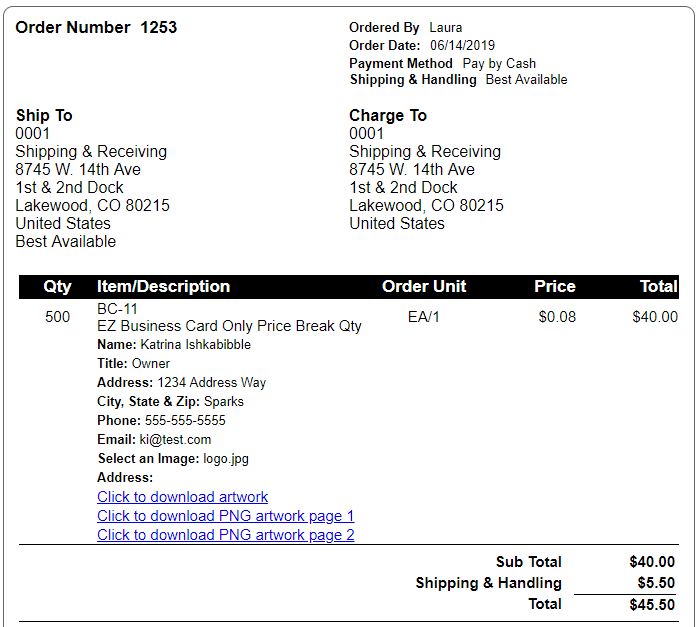Click the logo.jpg image filename
This screenshot has width=698, height=627.
click(x=226, y=459)
